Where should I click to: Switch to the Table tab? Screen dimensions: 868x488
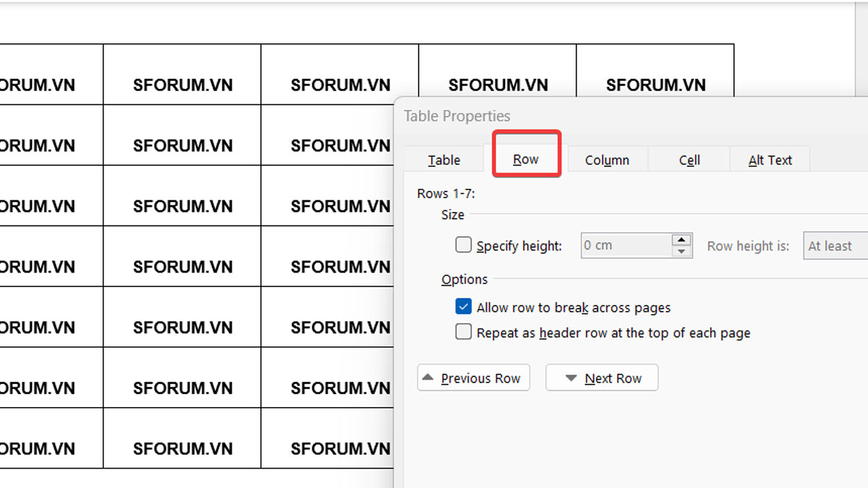(x=443, y=160)
